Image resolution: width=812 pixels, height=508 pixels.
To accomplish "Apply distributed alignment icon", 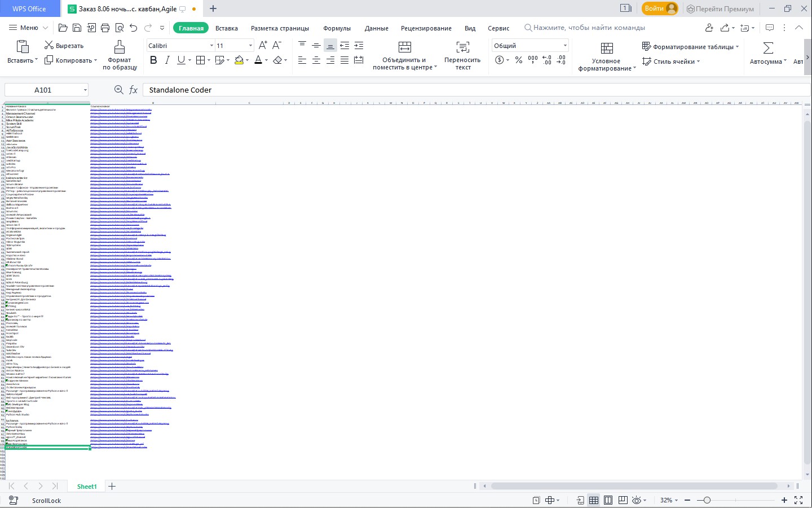I will point(359,60).
